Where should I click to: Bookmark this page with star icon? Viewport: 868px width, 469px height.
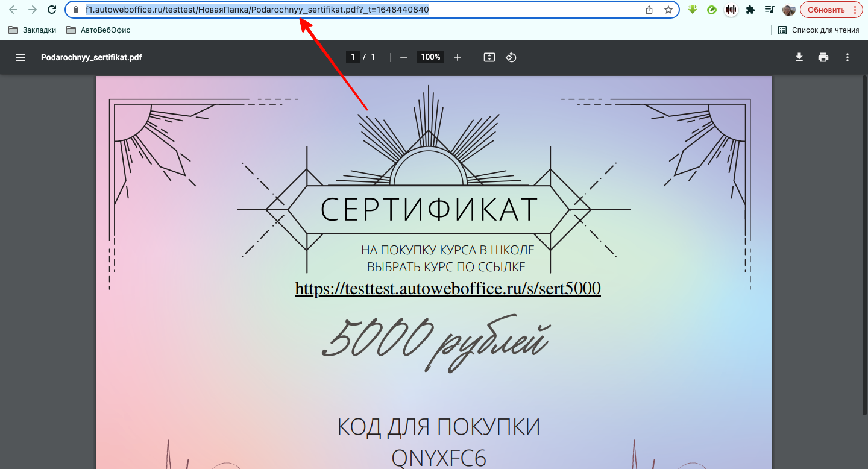tap(668, 10)
